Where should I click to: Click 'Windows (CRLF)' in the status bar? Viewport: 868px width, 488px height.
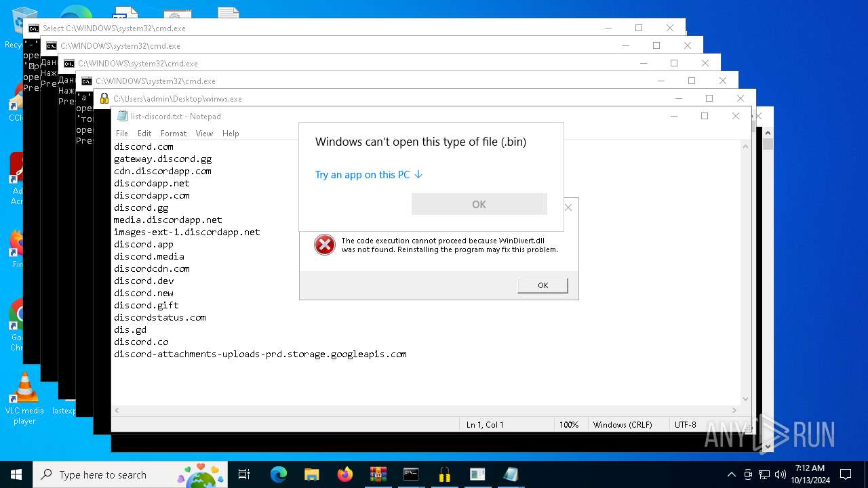(623, 424)
